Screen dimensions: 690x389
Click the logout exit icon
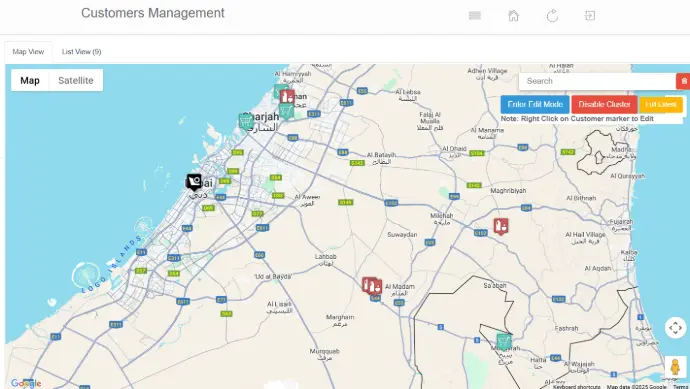[x=590, y=16]
